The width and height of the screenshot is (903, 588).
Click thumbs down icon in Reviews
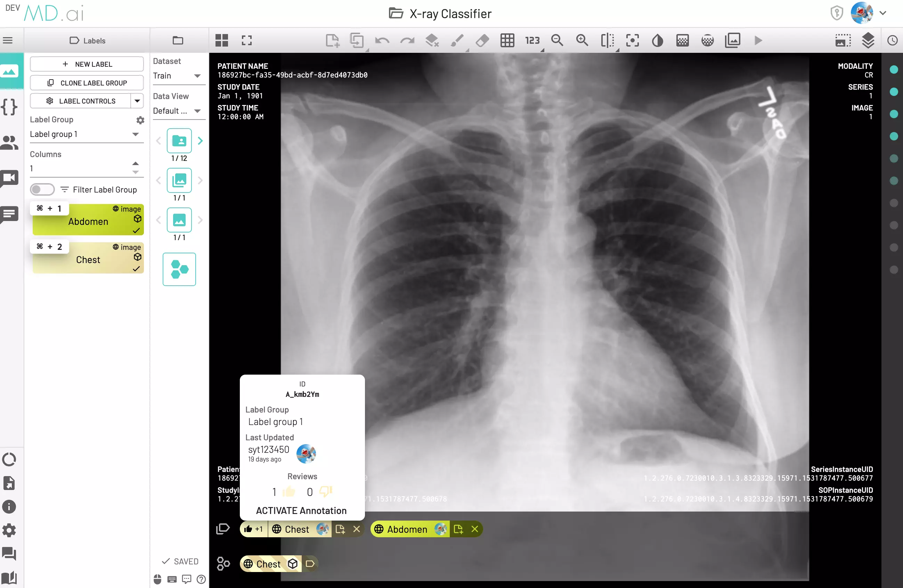[x=326, y=492]
